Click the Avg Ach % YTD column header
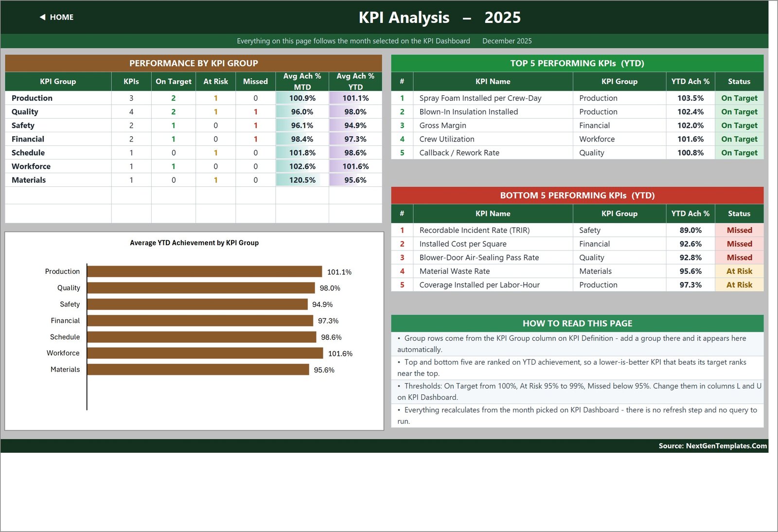778x532 pixels. pyautogui.click(x=355, y=81)
